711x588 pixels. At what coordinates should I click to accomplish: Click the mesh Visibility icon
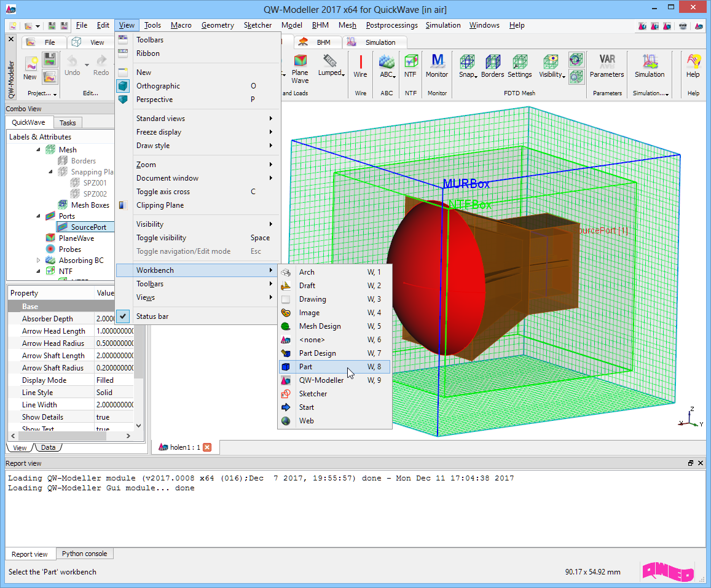[x=551, y=66]
